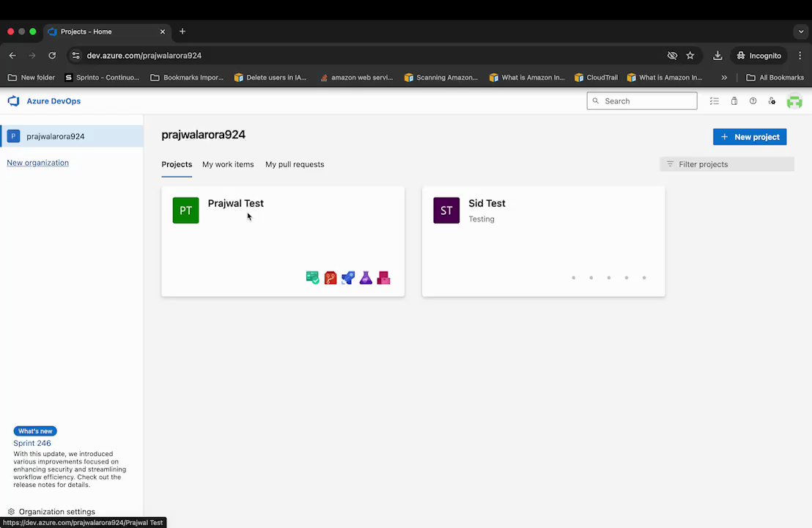Open the New folder bookmark
The height and width of the screenshot is (528, 812).
pos(31,78)
